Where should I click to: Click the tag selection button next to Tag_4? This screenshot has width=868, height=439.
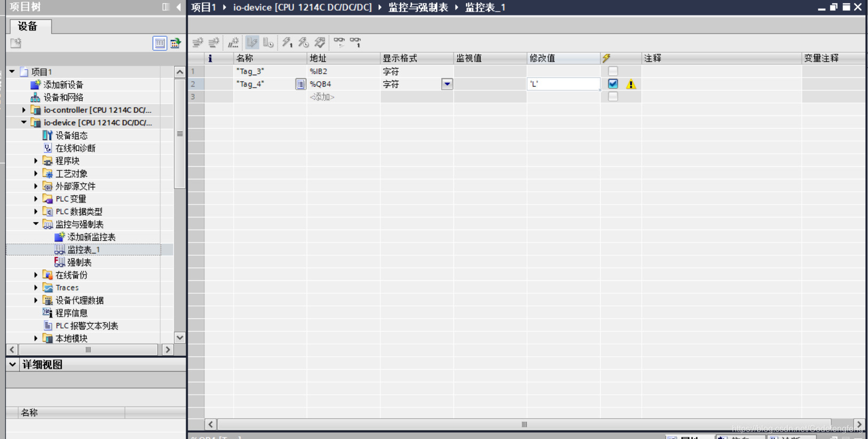(x=301, y=84)
